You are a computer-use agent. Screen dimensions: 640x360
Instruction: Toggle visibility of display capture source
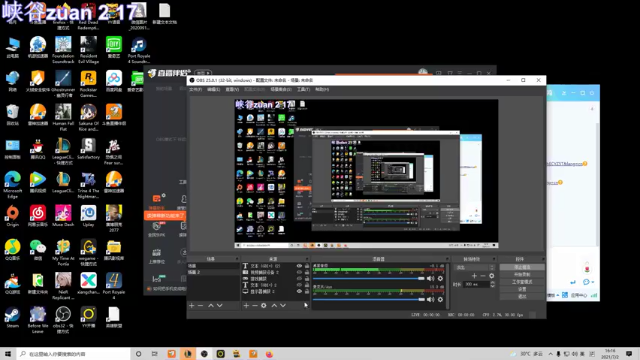(299, 291)
